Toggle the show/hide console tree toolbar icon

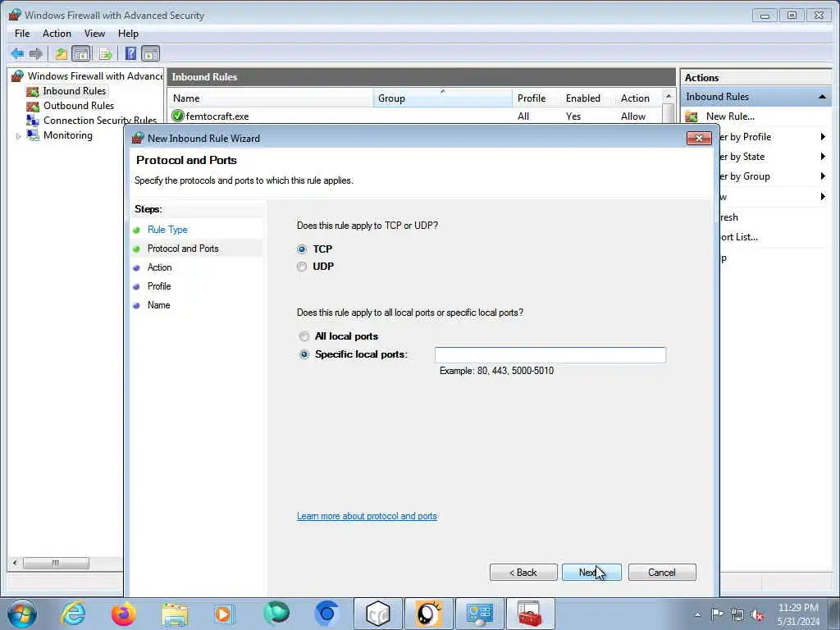[x=81, y=53]
